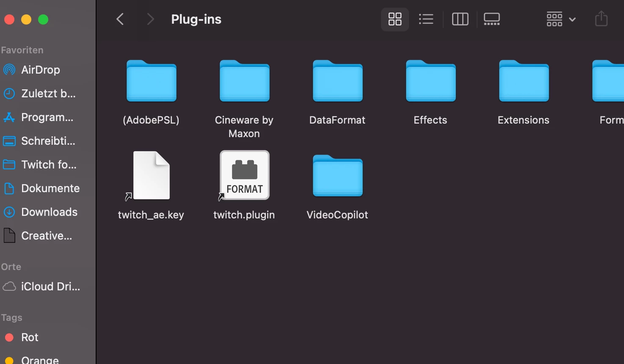624x364 pixels.
Task: Open Programme in the sidebar
Action: point(47,117)
